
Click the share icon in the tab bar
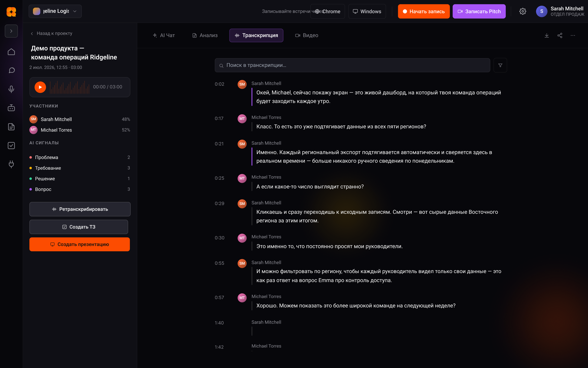click(x=560, y=36)
